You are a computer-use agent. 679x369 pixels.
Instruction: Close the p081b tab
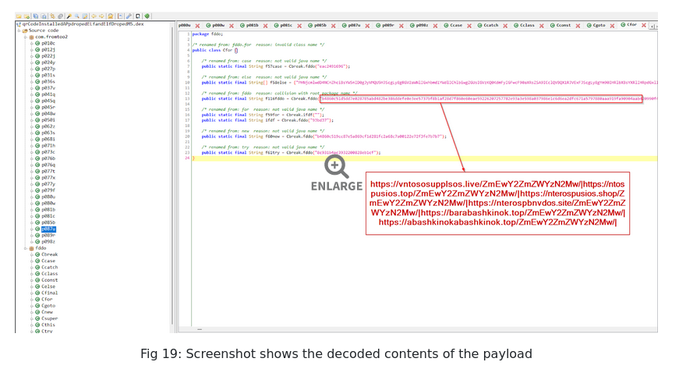265,26
